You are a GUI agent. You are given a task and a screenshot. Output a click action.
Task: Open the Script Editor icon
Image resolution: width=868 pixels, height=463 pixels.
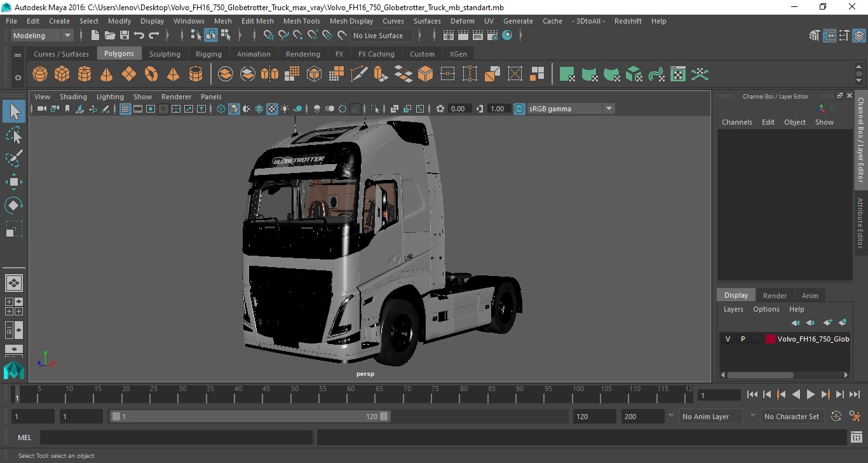tap(856, 437)
